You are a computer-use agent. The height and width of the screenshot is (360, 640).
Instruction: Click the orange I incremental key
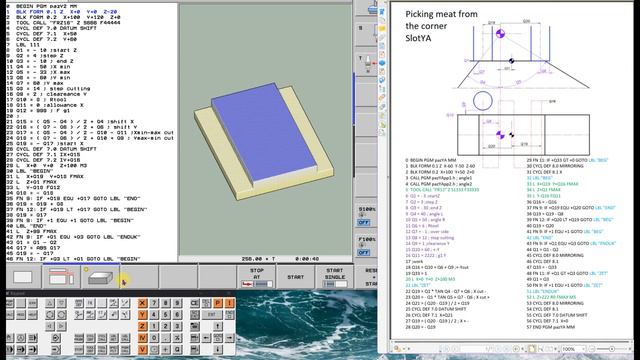[229, 303]
